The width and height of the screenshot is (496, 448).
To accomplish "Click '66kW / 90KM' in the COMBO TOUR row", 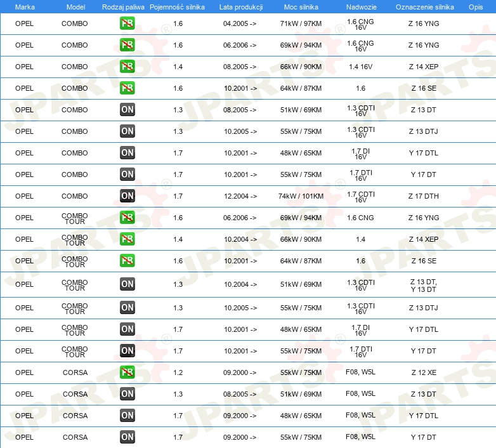I will pyautogui.click(x=301, y=239).
